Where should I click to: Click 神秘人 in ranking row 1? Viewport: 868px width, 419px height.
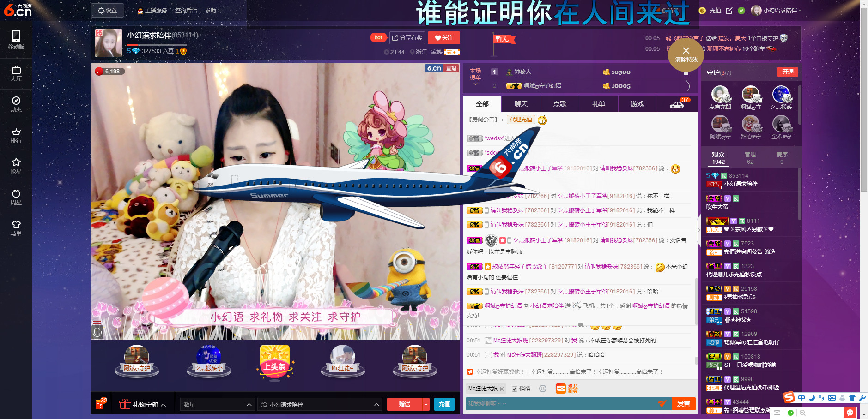[522, 72]
